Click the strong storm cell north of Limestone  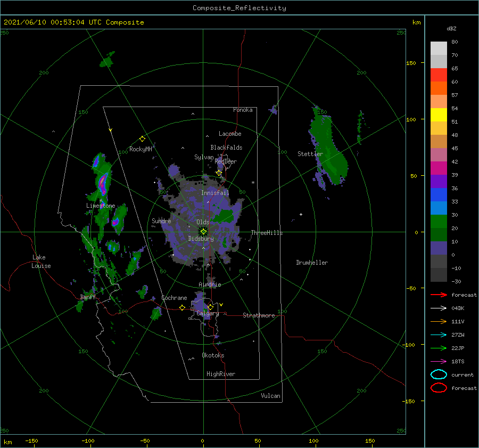[x=103, y=183]
